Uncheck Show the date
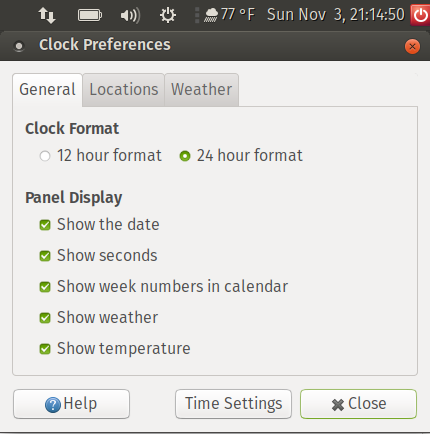The width and height of the screenshot is (430, 434). click(x=45, y=225)
